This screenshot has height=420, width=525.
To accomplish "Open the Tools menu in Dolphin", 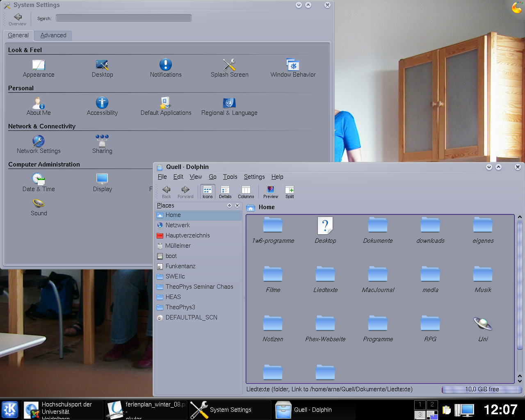I will [x=230, y=177].
